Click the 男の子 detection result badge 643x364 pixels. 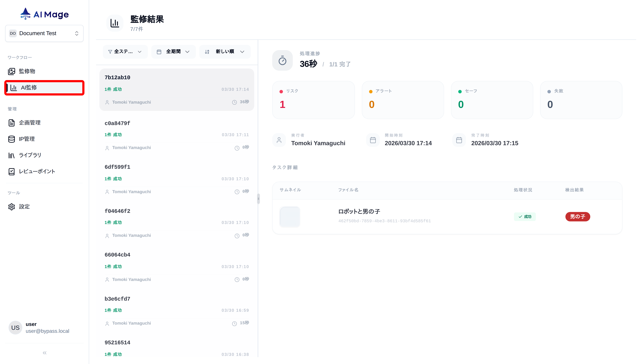(577, 217)
